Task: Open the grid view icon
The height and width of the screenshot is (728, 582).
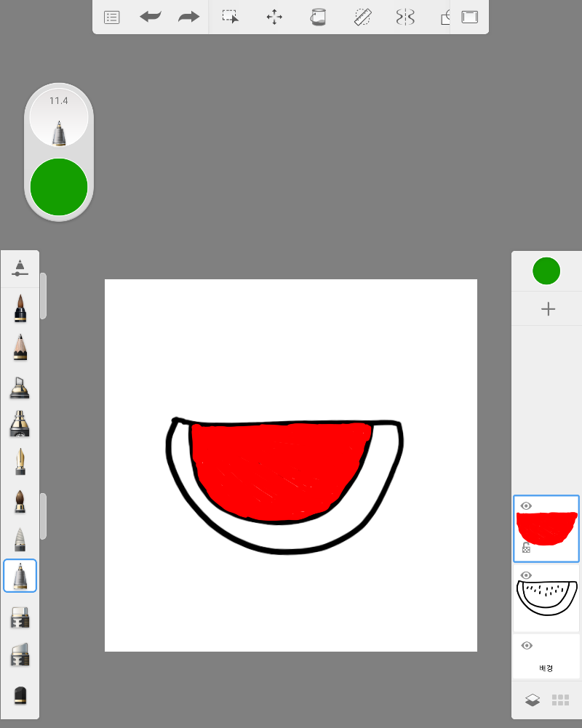Action: pos(560,700)
